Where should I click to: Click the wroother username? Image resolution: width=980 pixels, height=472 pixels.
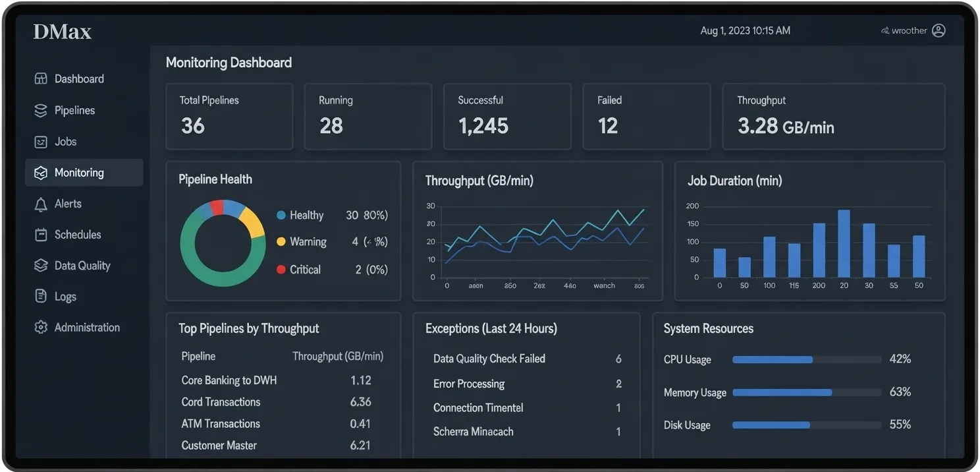pyautogui.click(x=909, y=31)
